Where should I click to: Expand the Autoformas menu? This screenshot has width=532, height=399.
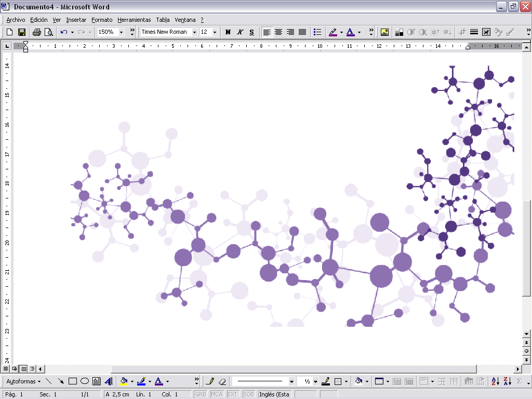click(23, 381)
